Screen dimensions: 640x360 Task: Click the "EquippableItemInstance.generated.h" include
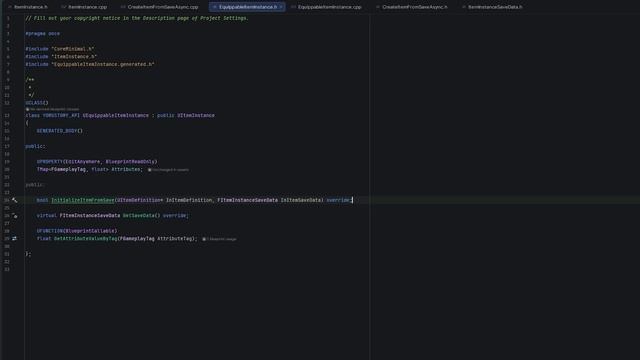pyautogui.click(x=103, y=64)
